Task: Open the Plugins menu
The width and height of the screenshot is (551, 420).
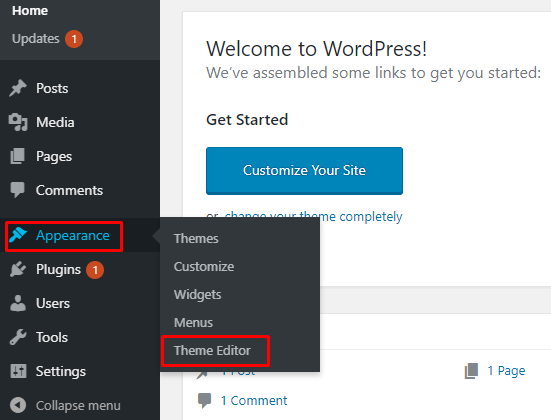Action: coord(58,270)
